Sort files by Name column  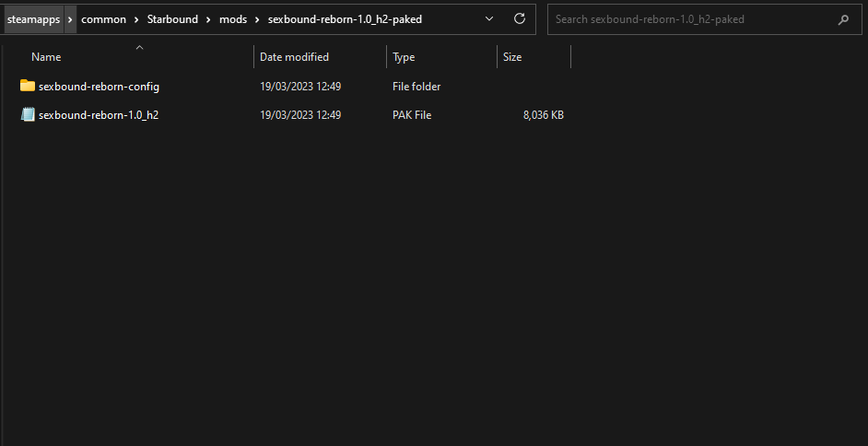click(x=46, y=57)
